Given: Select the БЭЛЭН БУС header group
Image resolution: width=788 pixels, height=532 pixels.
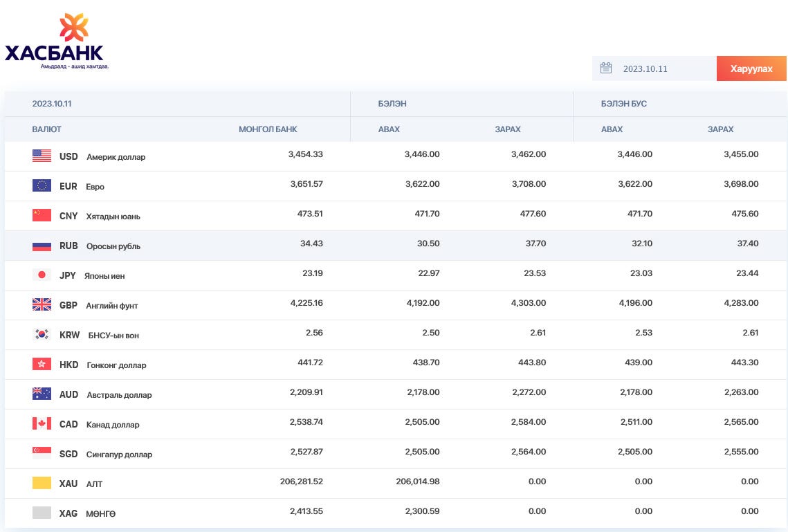Looking at the screenshot, I should tap(623, 104).
